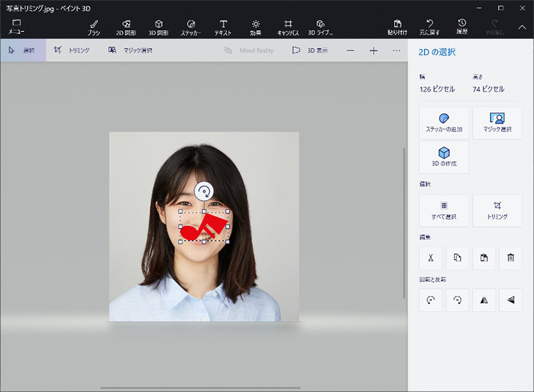The height and width of the screenshot is (392, 534).
Task: Click the ステッカーの追加 button
Action: (x=444, y=123)
